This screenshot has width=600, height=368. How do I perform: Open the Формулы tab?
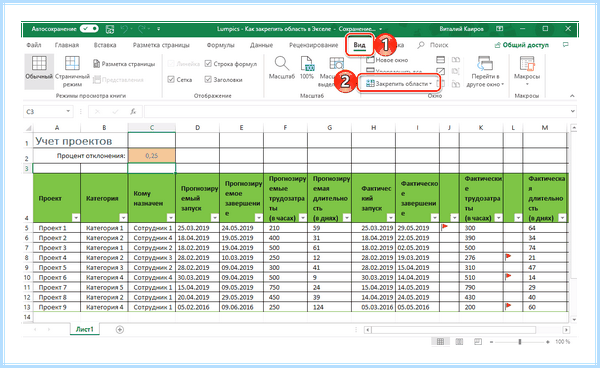pos(220,45)
